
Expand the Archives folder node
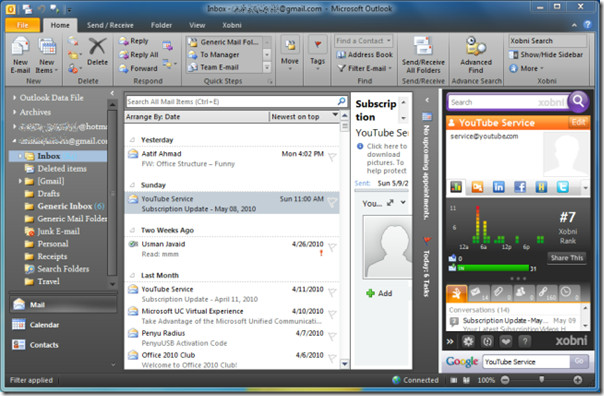tap(14, 112)
